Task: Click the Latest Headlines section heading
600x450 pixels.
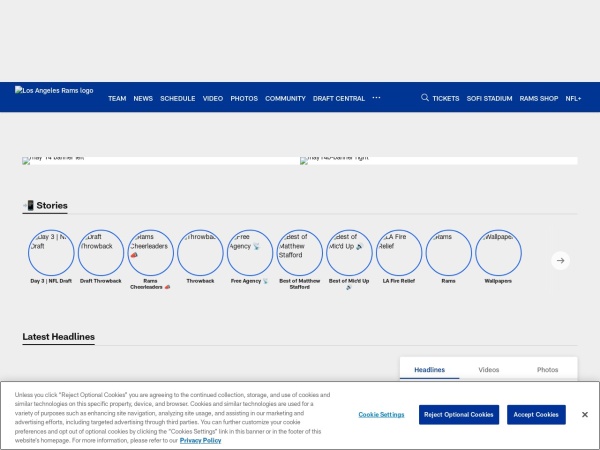Action: point(59,337)
